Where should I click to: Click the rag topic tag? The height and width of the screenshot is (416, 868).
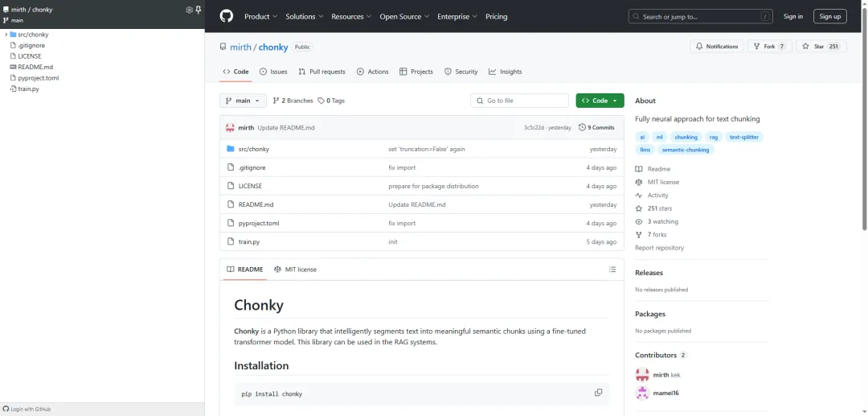714,137
